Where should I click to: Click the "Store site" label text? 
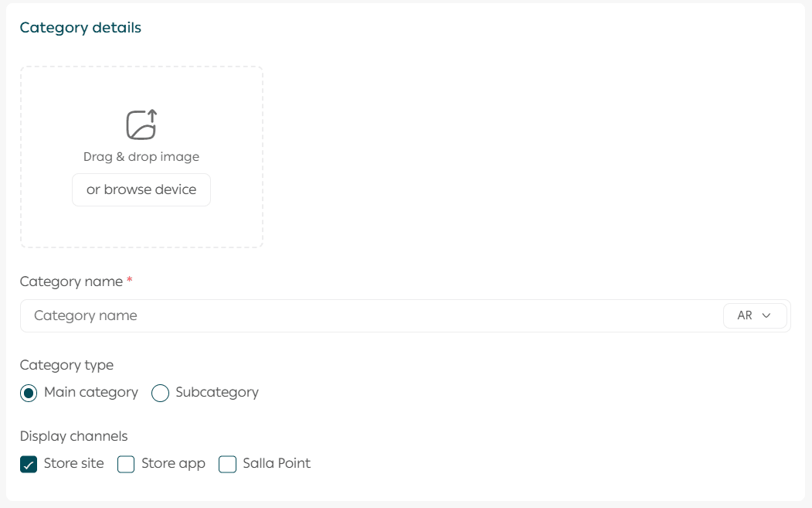click(73, 463)
